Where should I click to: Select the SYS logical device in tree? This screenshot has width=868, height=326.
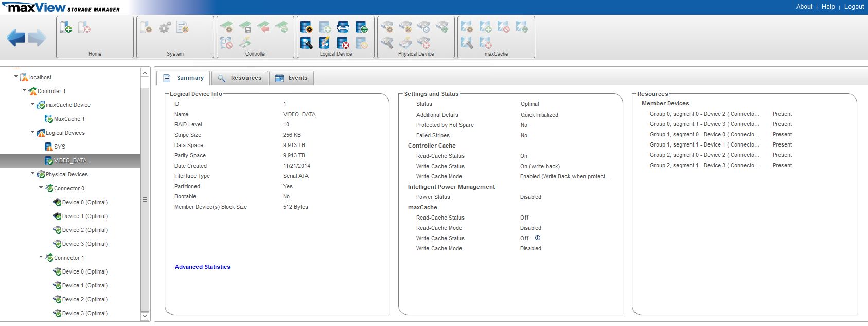(59, 147)
